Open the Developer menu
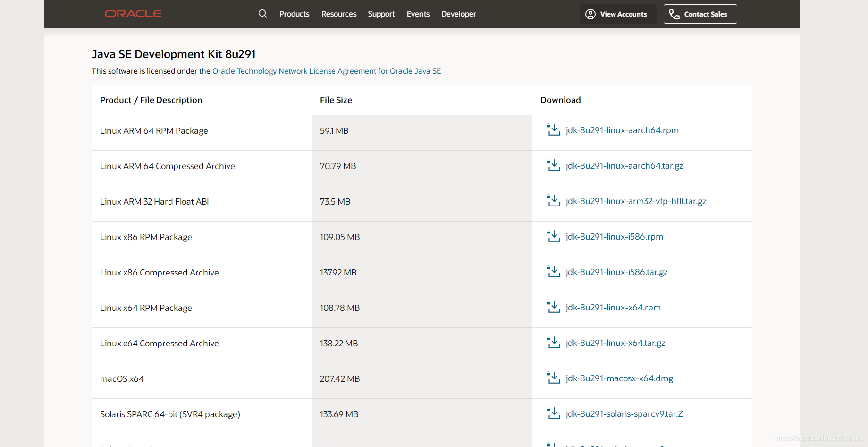Viewport: 868px width, 447px height. [x=458, y=14]
